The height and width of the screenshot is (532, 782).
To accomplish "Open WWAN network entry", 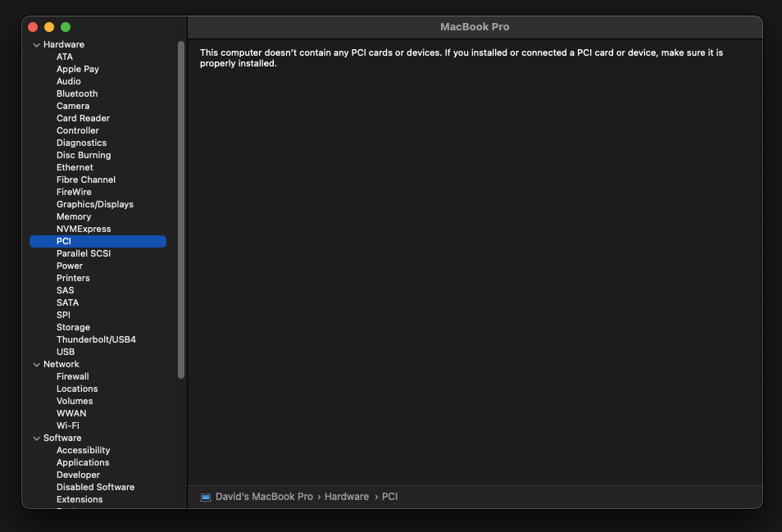I will click(x=71, y=413).
